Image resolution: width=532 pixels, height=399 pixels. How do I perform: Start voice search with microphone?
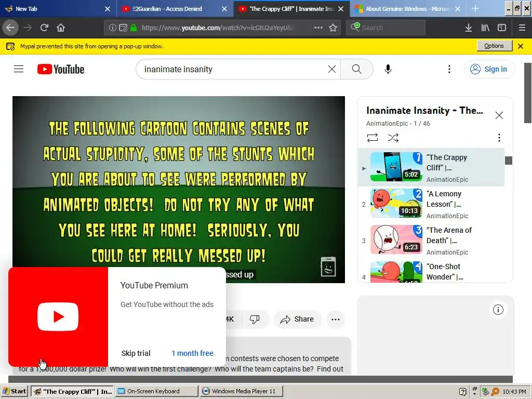[388, 69]
